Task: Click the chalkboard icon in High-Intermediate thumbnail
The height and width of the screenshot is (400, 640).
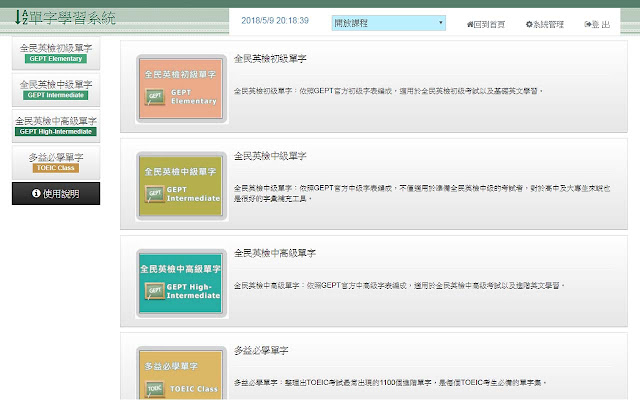Action: coord(155,291)
